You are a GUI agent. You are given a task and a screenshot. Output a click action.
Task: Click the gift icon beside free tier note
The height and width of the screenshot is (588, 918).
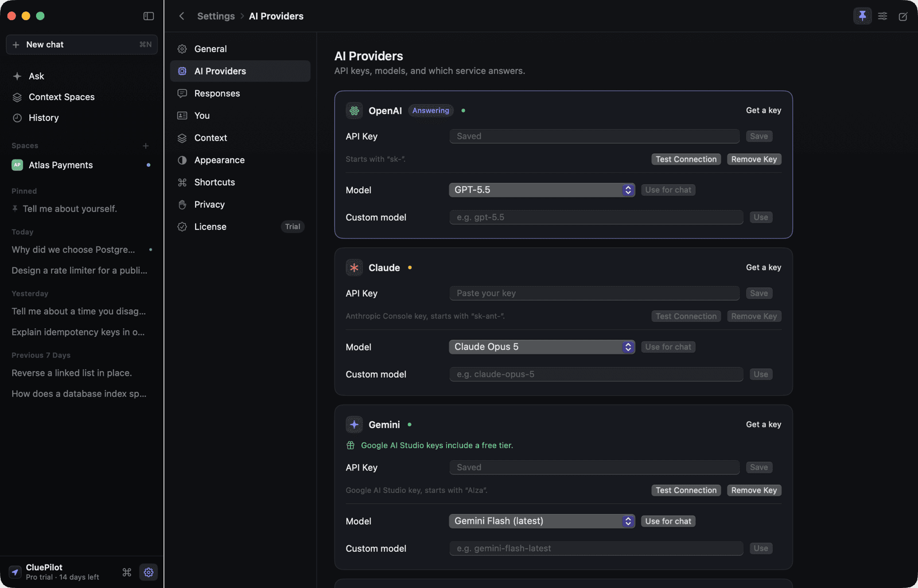[351, 445]
